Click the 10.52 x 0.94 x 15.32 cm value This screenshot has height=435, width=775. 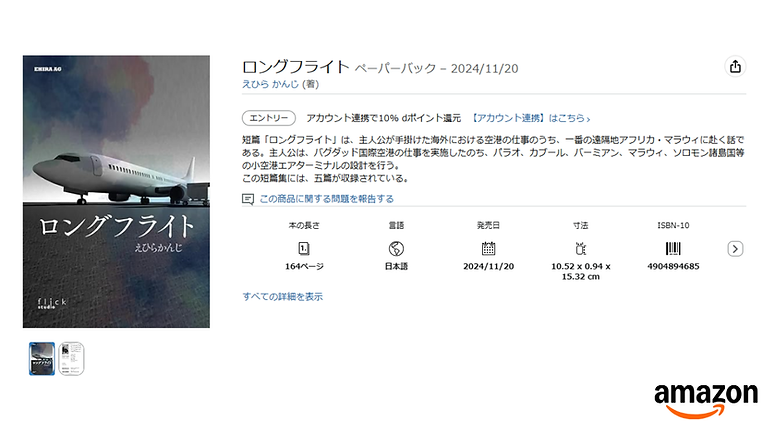581,271
